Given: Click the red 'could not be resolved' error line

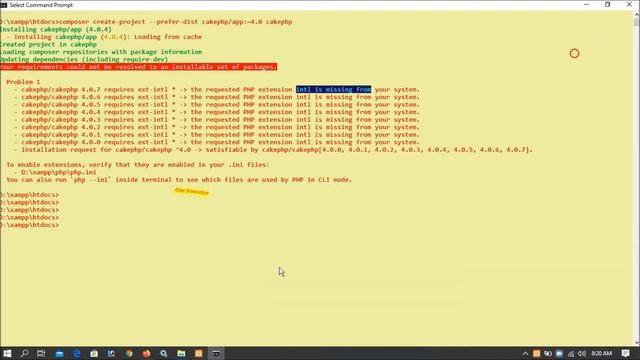Looking at the screenshot, I should coord(138,67).
